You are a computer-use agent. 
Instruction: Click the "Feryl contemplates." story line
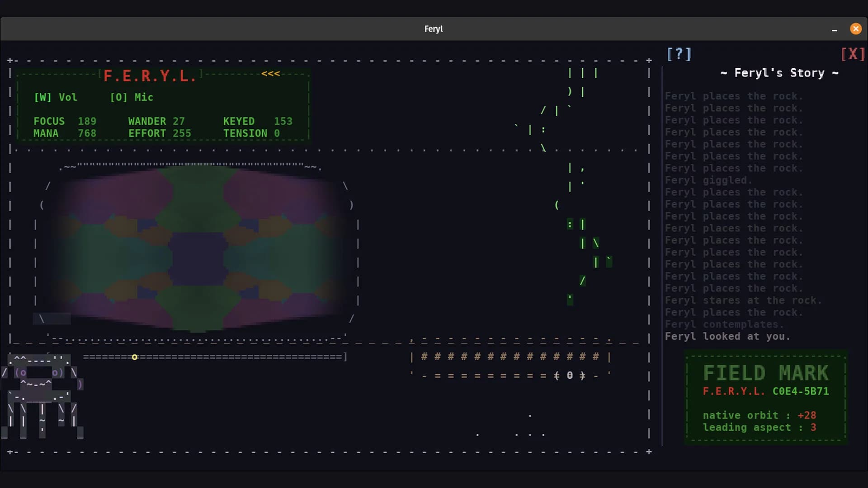point(724,324)
